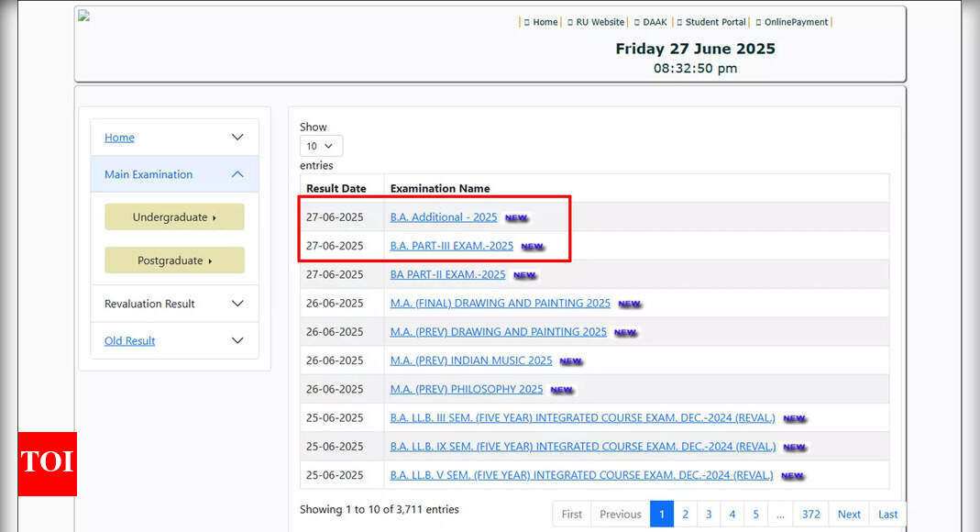Click the broken logo image in header

click(x=84, y=16)
